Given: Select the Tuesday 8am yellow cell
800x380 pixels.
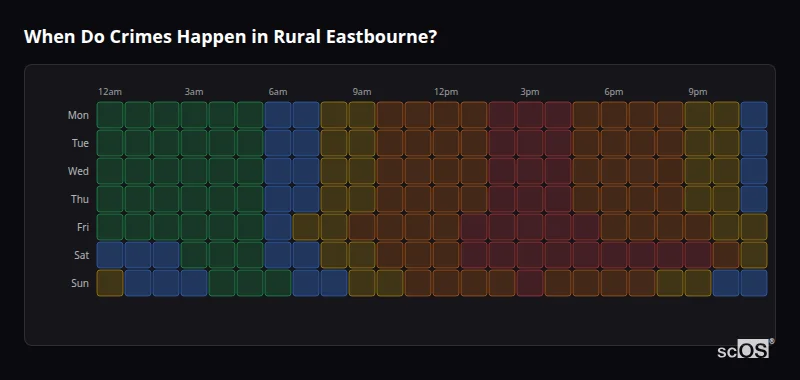Looking at the screenshot, I should coord(334,143).
